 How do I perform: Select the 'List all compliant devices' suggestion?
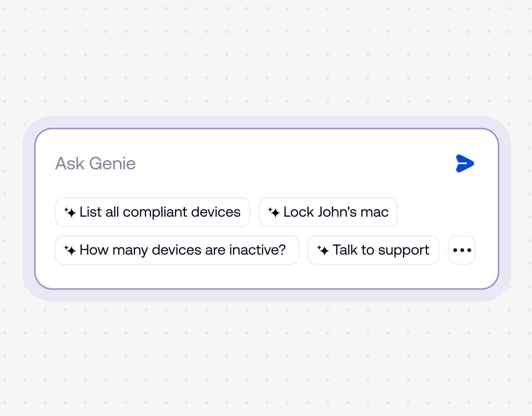pos(153,212)
